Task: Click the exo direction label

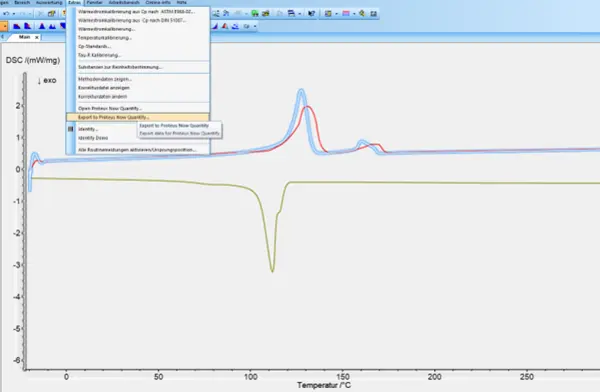Action: 47,81
